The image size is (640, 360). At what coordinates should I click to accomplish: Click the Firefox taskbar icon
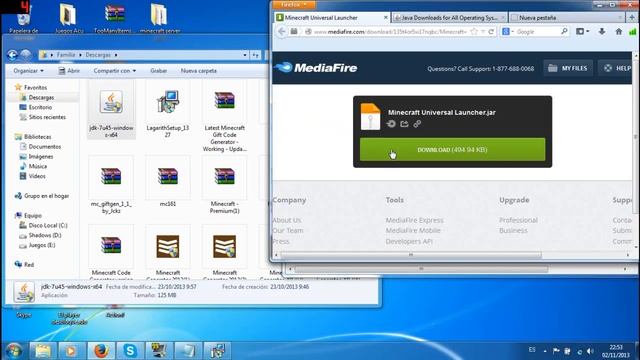[101, 351]
